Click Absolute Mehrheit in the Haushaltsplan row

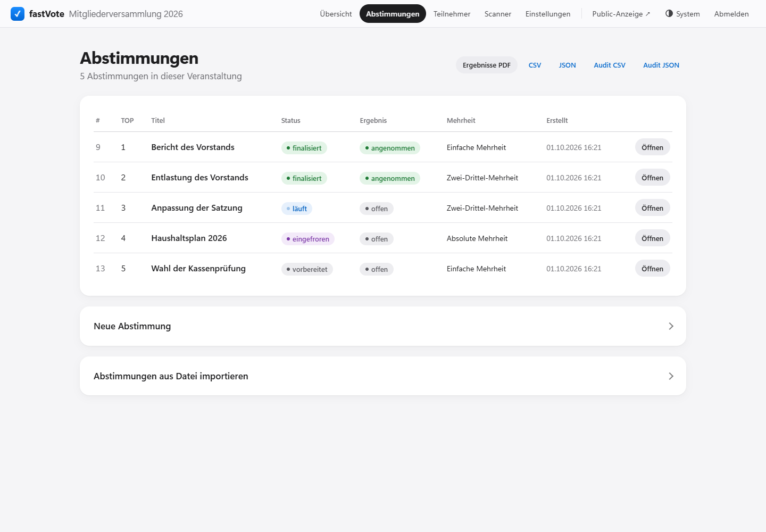pos(477,238)
